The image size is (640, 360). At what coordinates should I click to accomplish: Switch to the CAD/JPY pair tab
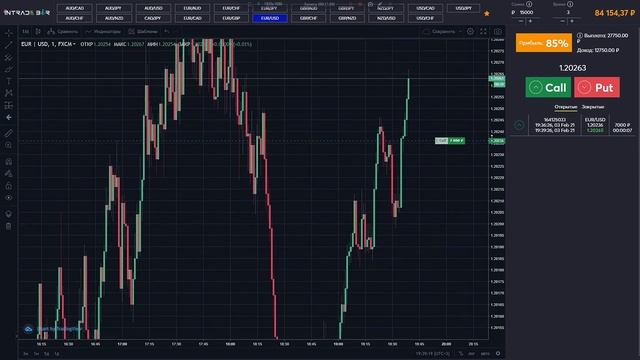click(153, 18)
